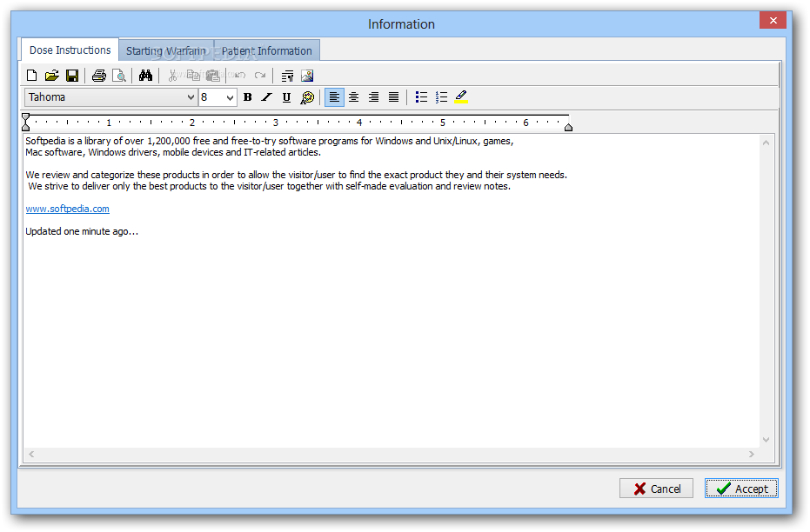810x532 pixels.
Task: Click vertical scrollbar up arrow
Action: coord(766,143)
